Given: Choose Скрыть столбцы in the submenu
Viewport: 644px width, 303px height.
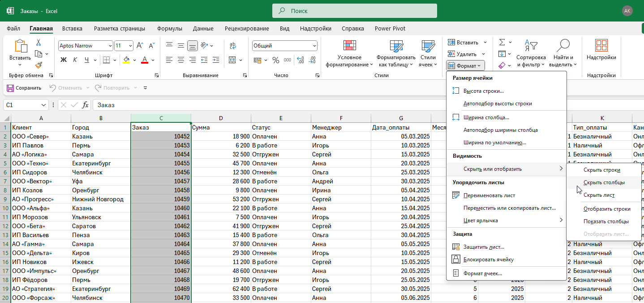Looking at the screenshot, I should [604, 182].
